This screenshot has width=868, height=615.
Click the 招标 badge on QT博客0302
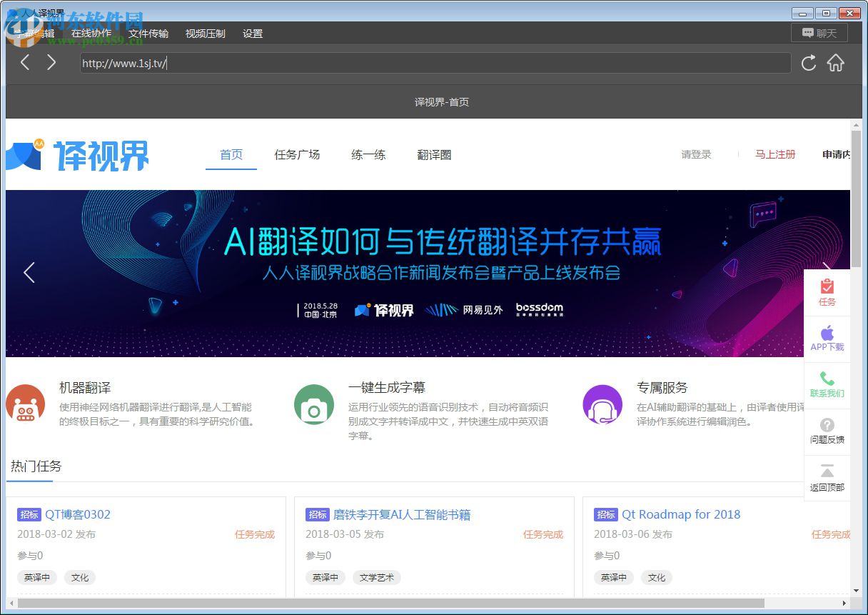[x=29, y=514]
